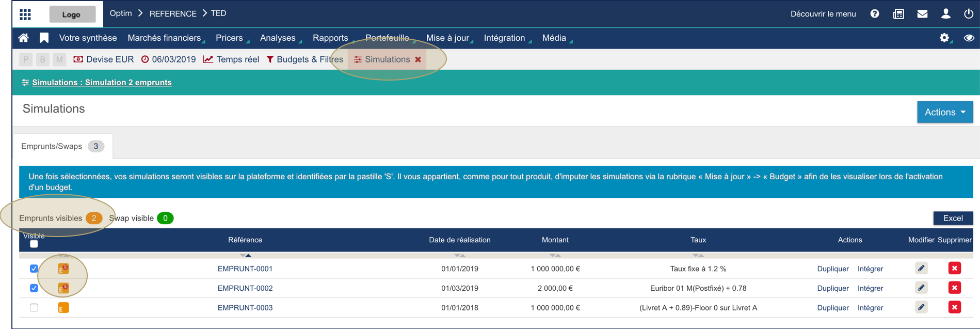Click TED in the breadcrumb
The width and height of the screenshot is (980, 329).
[218, 13]
